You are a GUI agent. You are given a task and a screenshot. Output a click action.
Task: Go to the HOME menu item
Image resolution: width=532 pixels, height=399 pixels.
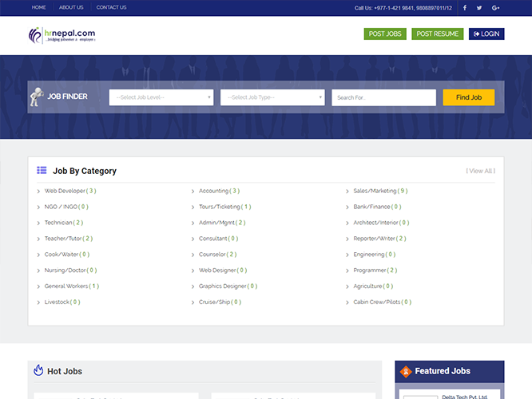38,7
